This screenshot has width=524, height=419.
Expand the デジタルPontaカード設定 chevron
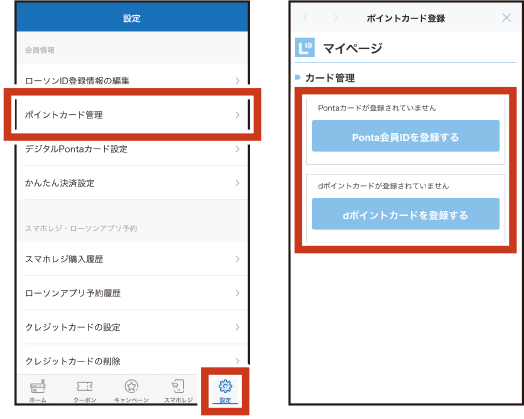(x=238, y=149)
